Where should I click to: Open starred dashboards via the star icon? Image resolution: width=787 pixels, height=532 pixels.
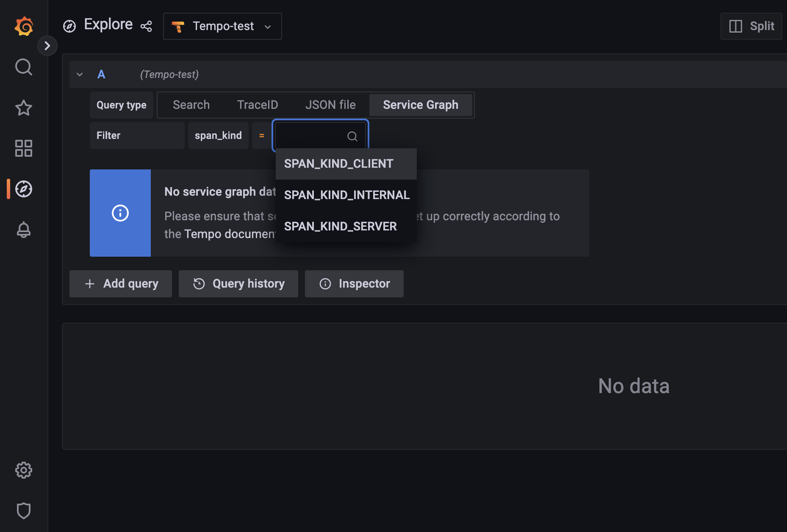(24, 108)
